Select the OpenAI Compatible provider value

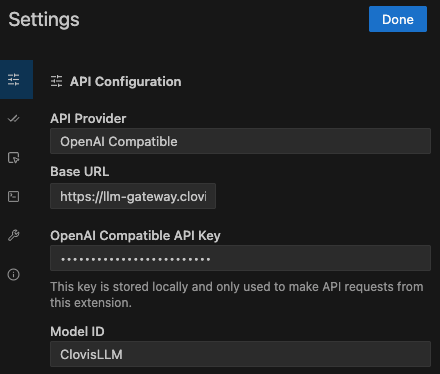pos(119,142)
